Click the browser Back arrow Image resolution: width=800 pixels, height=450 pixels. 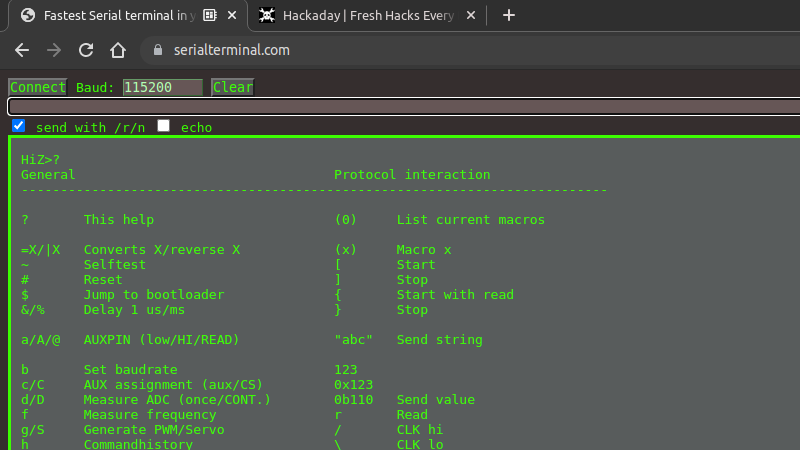[22, 50]
